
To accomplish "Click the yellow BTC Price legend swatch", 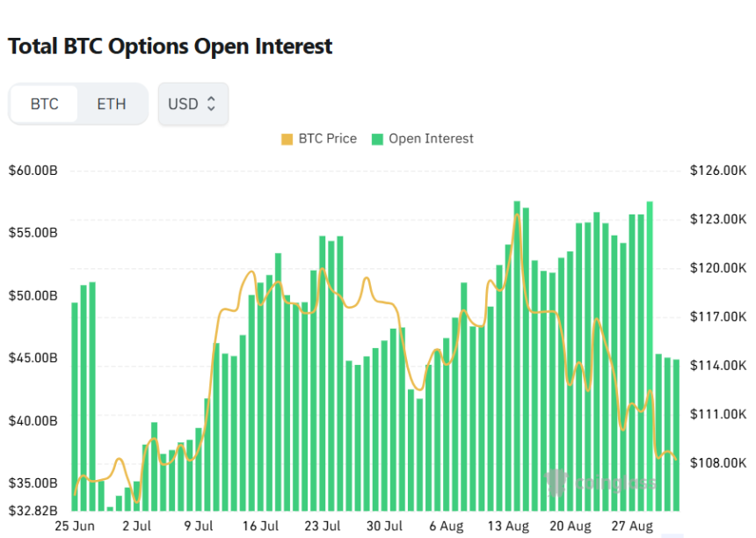I will [x=287, y=139].
